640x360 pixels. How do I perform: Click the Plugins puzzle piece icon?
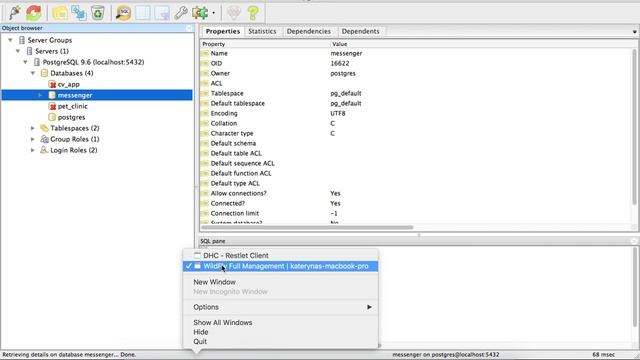point(200,13)
